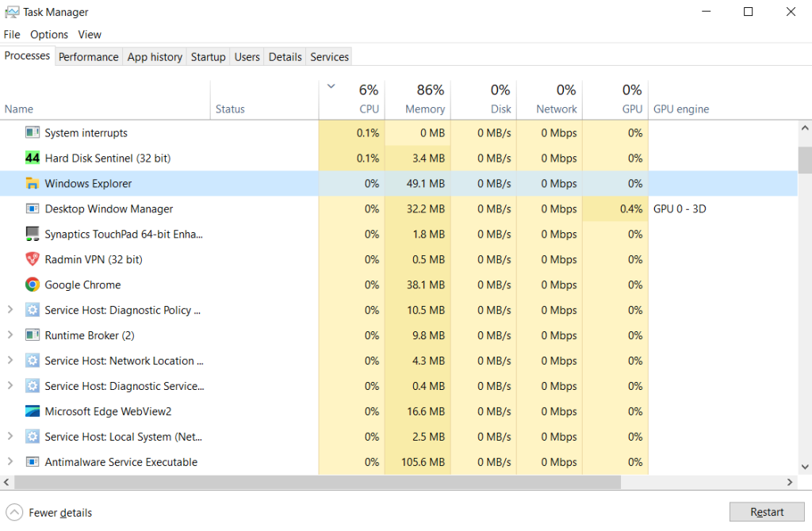The width and height of the screenshot is (812, 531).
Task: Click the vertical scrollbar down arrow
Action: tap(805, 467)
